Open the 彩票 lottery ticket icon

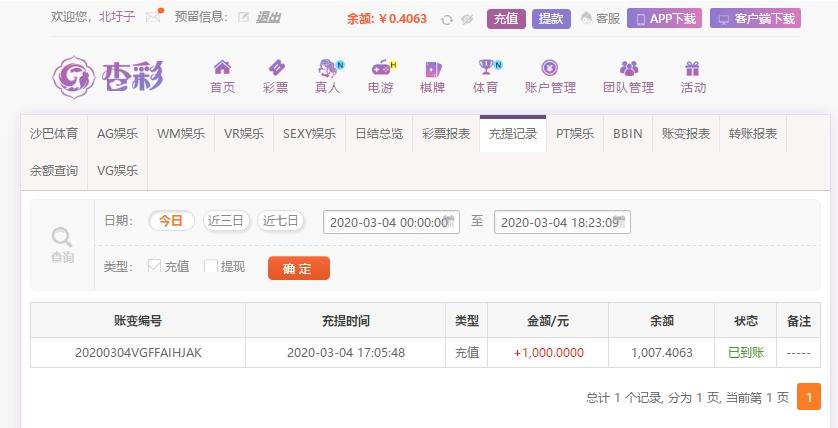coord(276,67)
